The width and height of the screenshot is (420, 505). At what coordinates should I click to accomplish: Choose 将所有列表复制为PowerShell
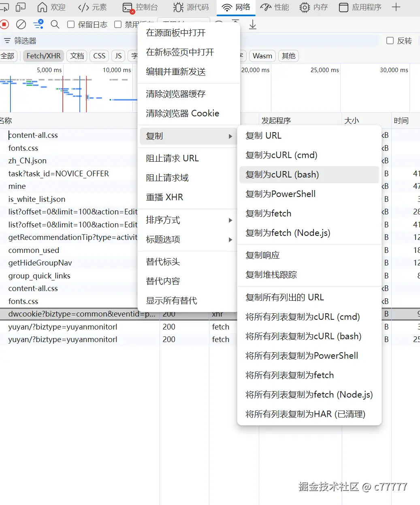pyautogui.click(x=309, y=356)
